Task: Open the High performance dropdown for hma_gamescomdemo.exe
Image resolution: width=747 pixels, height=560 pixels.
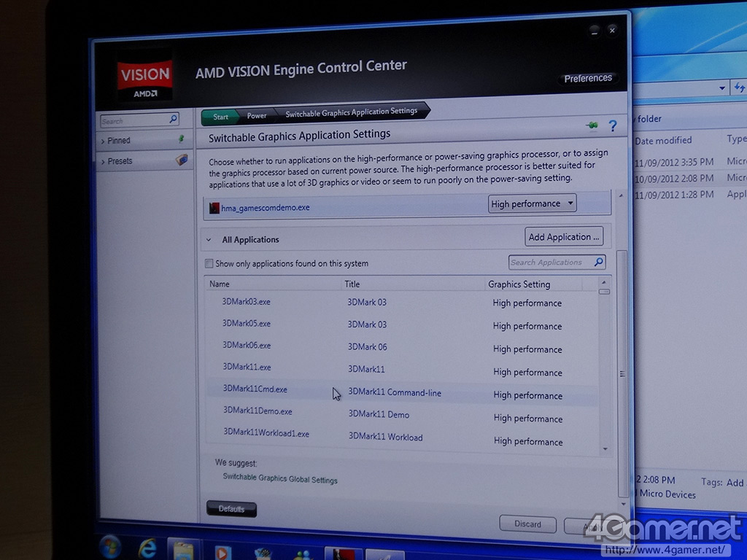Action: [532, 203]
